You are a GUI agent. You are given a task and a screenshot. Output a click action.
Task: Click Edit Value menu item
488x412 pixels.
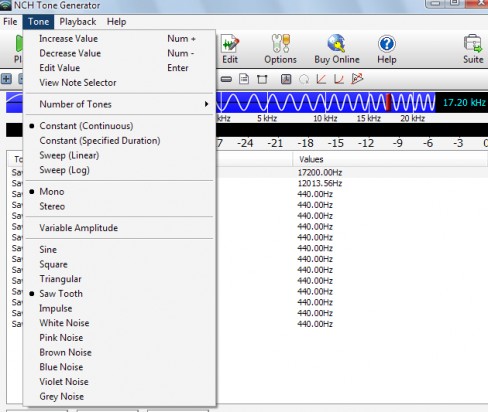click(119, 68)
